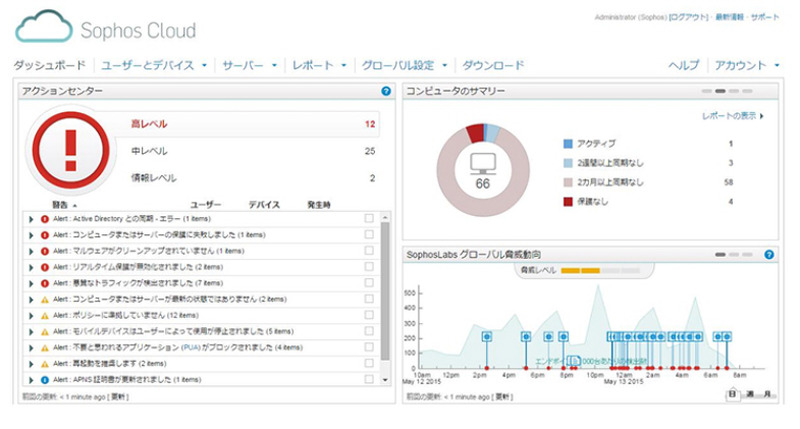800x429 pixels.
Task: Click the red 保護なし legend swatch
Action: [x=568, y=202]
